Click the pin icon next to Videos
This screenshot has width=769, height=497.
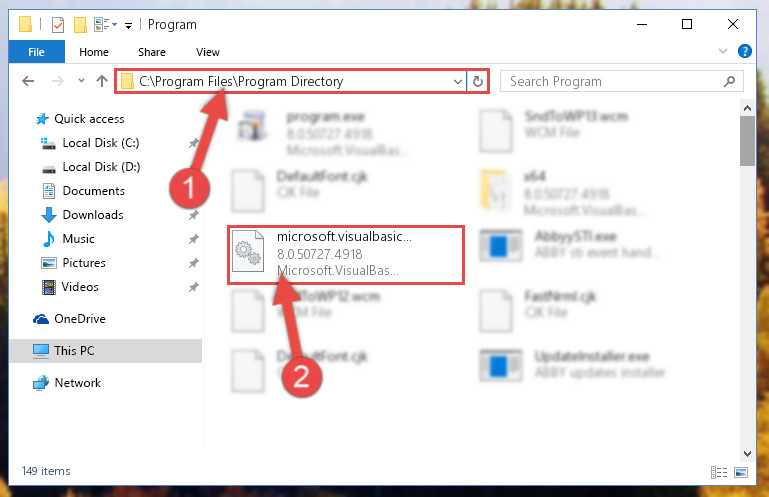[x=194, y=287]
